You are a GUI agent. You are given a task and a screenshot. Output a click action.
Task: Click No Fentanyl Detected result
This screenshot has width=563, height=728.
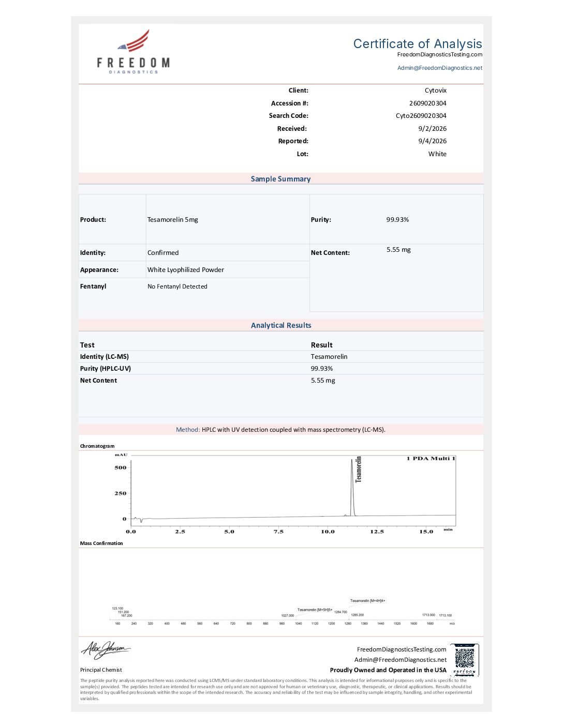pos(177,286)
